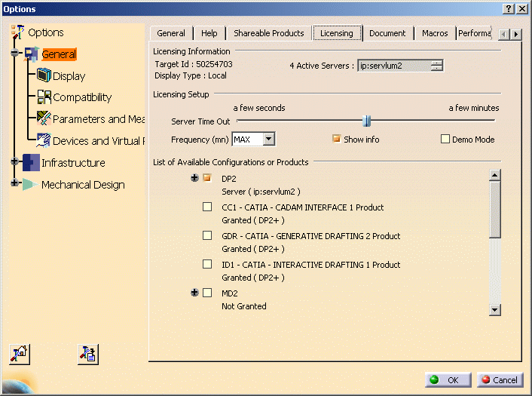The height and width of the screenshot is (396, 532).
Task: Click the Active Servers spinner arrows
Action: [436, 65]
